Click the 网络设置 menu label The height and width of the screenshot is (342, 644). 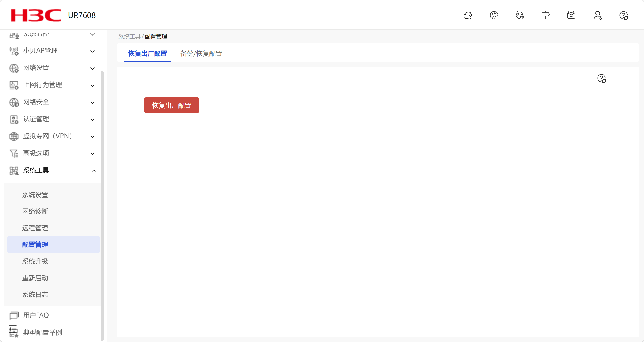coord(36,68)
